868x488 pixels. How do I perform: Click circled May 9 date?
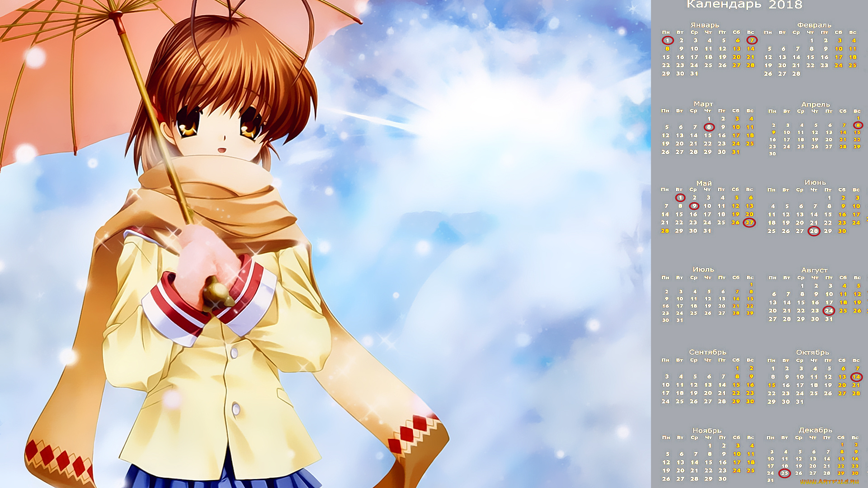click(x=694, y=206)
